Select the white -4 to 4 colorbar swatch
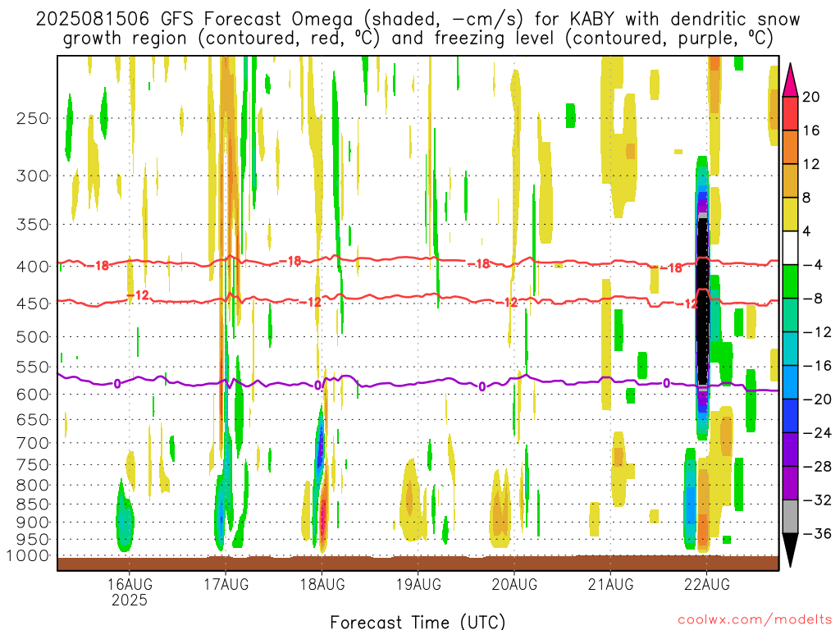The width and height of the screenshot is (840, 630). click(x=790, y=248)
